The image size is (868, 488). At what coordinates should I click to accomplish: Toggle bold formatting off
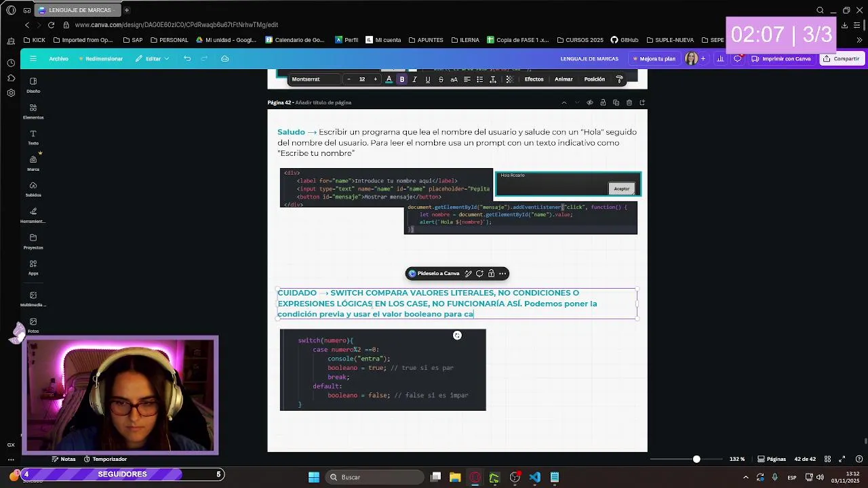tap(401, 79)
